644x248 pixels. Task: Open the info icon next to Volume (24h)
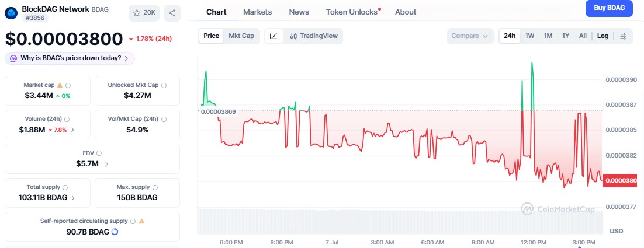tap(67, 119)
